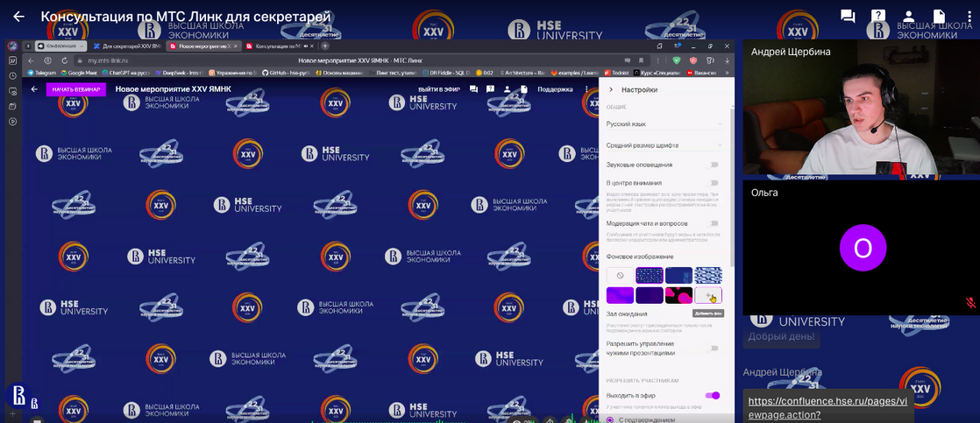Click the red shield extension icon
Viewport: 980px width, 423px height.
(x=693, y=60)
